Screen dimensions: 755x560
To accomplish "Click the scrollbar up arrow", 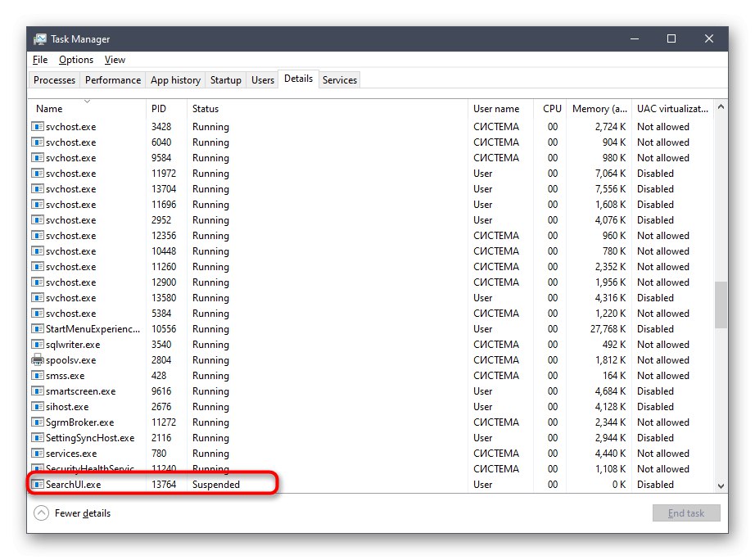I will (x=721, y=107).
